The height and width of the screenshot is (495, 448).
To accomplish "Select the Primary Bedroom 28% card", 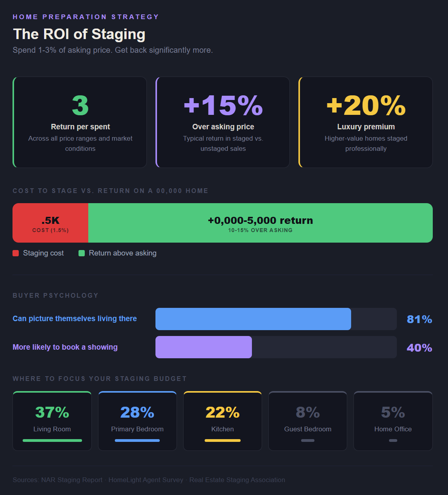I will 137,421.
